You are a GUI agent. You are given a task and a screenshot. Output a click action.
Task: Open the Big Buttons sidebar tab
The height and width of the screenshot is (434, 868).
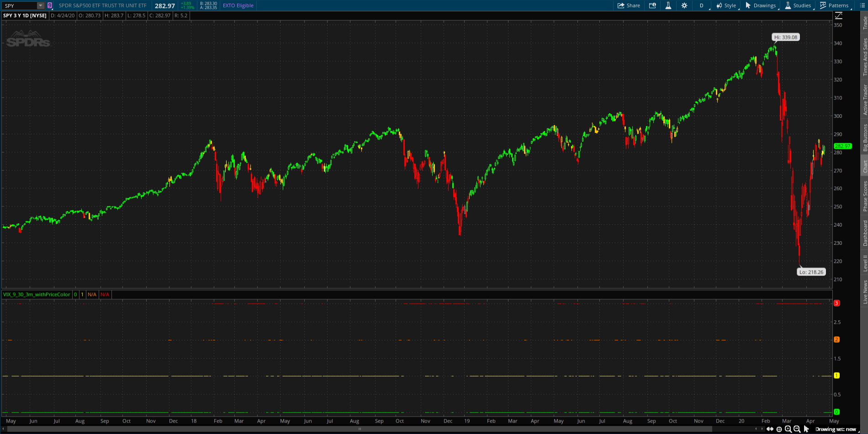click(865, 138)
